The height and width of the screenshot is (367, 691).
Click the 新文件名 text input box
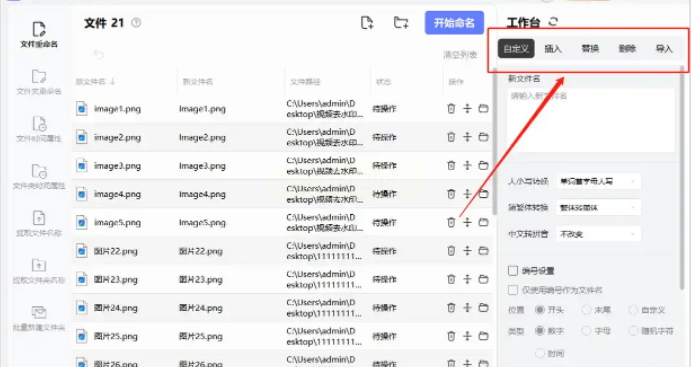(591, 120)
